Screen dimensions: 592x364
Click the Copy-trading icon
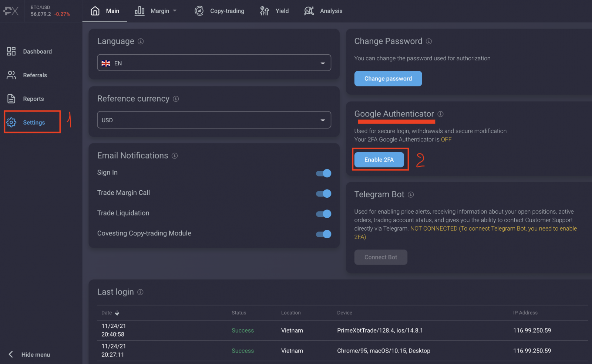[x=199, y=11]
